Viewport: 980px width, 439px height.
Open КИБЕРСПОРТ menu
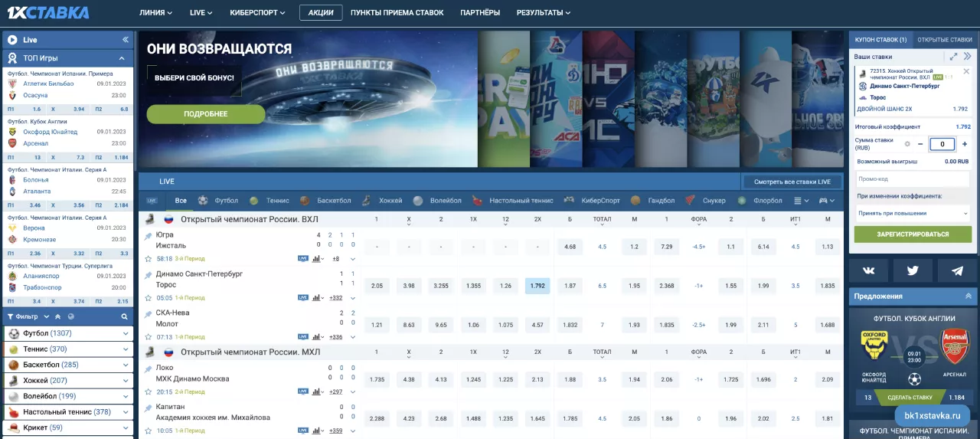click(257, 13)
